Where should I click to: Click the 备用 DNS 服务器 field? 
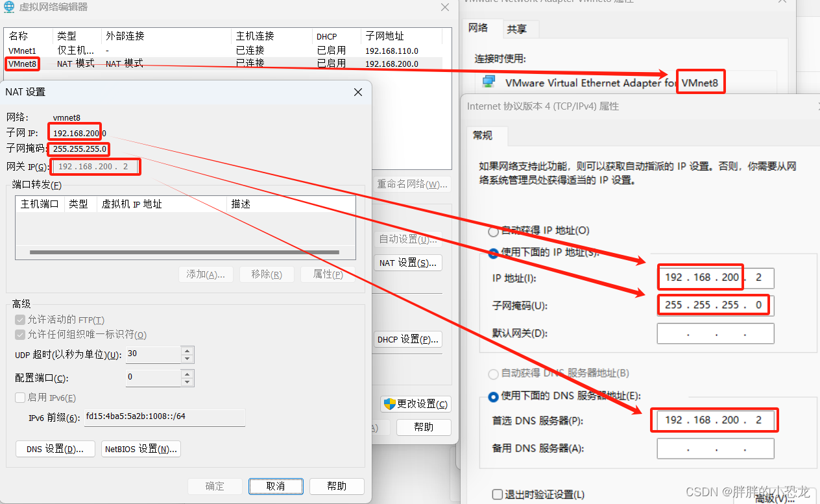pos(715,448)
